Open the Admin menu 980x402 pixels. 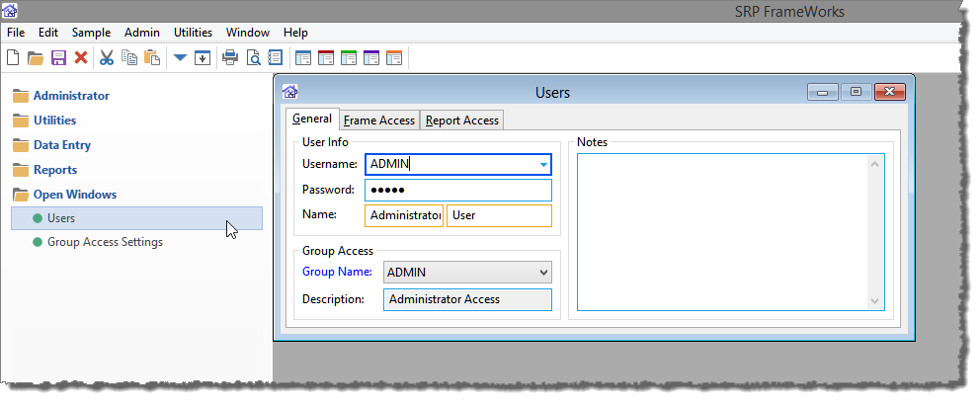[142, 33]
